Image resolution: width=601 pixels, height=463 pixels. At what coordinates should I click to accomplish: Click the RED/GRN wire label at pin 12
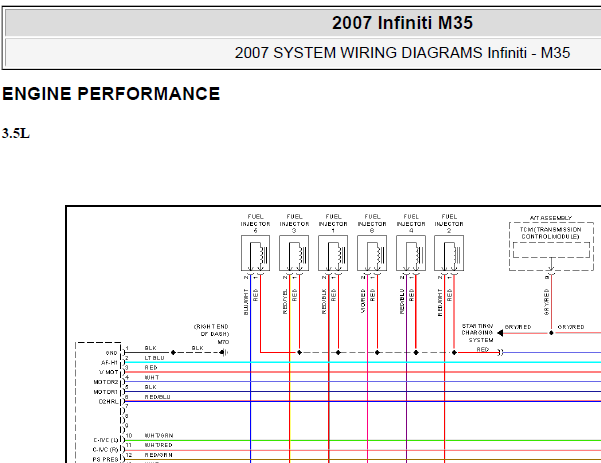coord(159,455)
